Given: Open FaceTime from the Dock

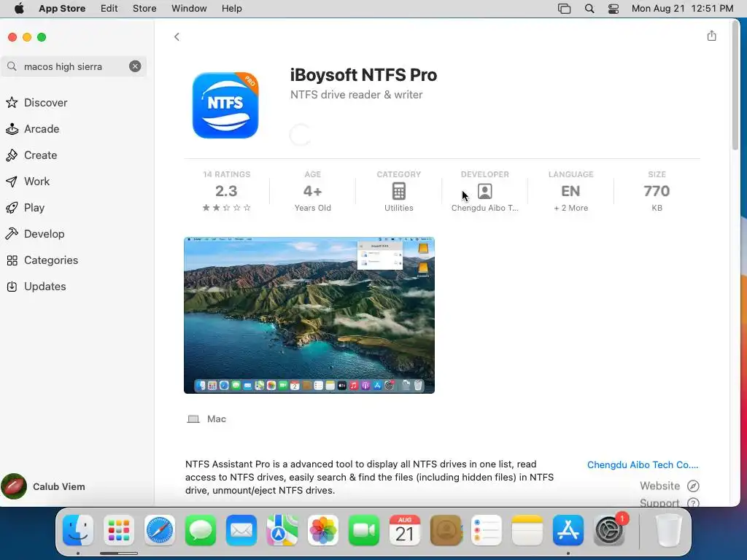Looking at the screenshot, I should click(364, 529).
